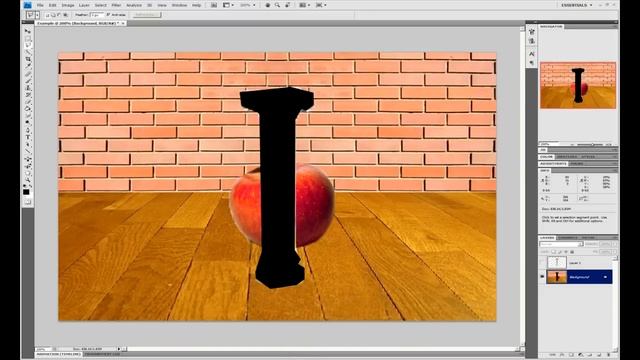Image resolution: width=640 pixels, height=360 pixels.
Task: Switch to the Masks tab
Action: point(576,164)
